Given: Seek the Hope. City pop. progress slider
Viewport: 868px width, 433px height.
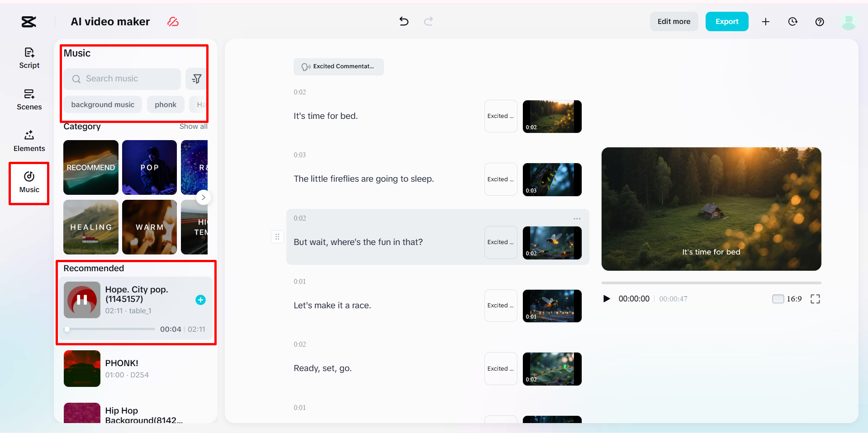Looking at the screenshot, I should [111, 329].
